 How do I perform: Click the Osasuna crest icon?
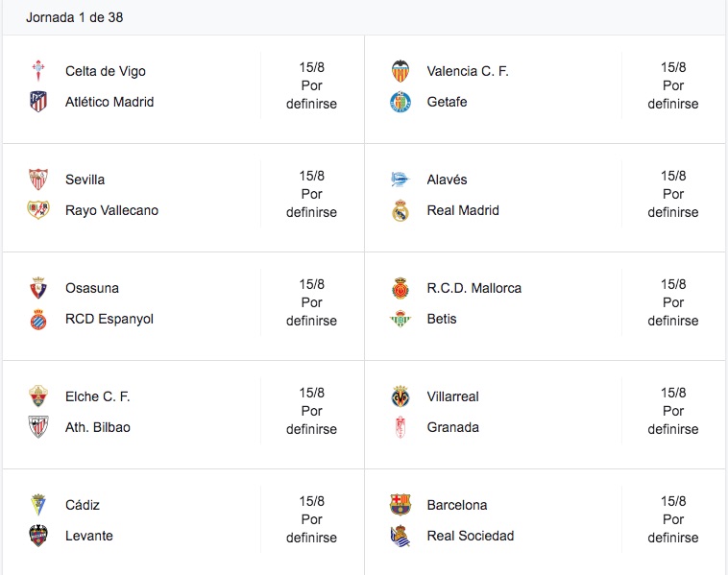pyautogui.click(x=38, y=288)
